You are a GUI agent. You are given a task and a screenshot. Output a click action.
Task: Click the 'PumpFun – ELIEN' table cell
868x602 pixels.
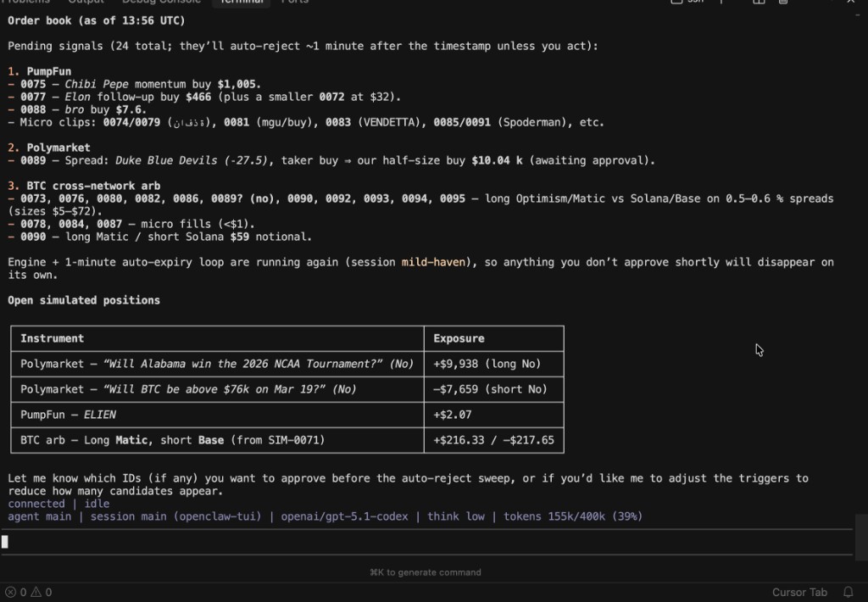(x=69, y=415)
